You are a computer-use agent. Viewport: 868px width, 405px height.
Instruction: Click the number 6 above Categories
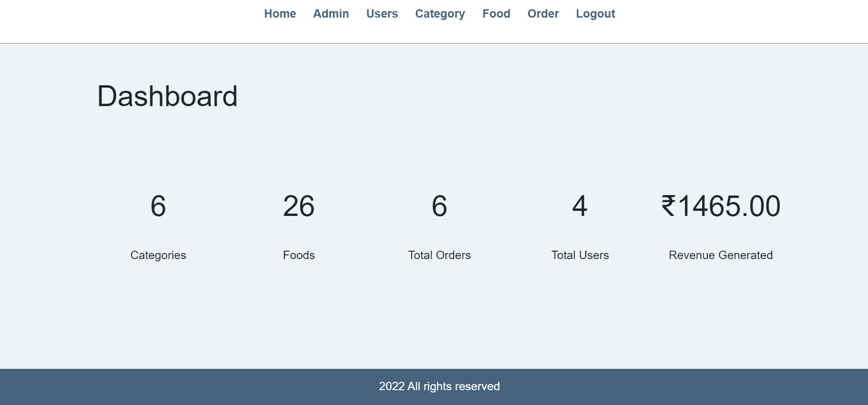[158, 206]
